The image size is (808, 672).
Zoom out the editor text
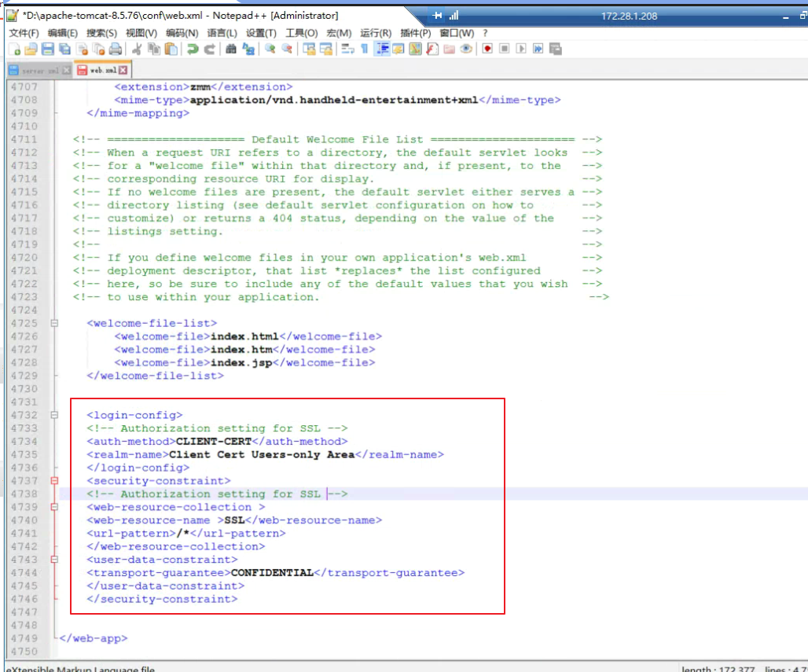[x=287, y=49]
